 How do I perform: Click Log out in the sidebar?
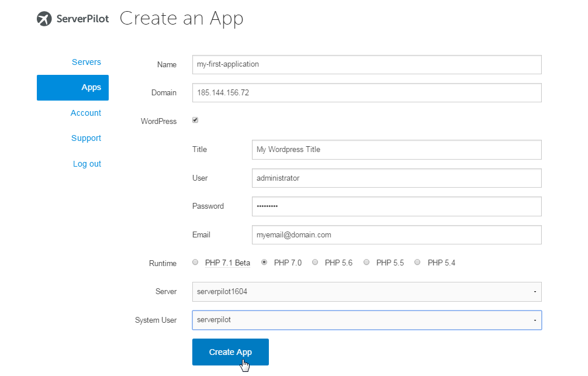pyautogui.click(x=87, y=164)
